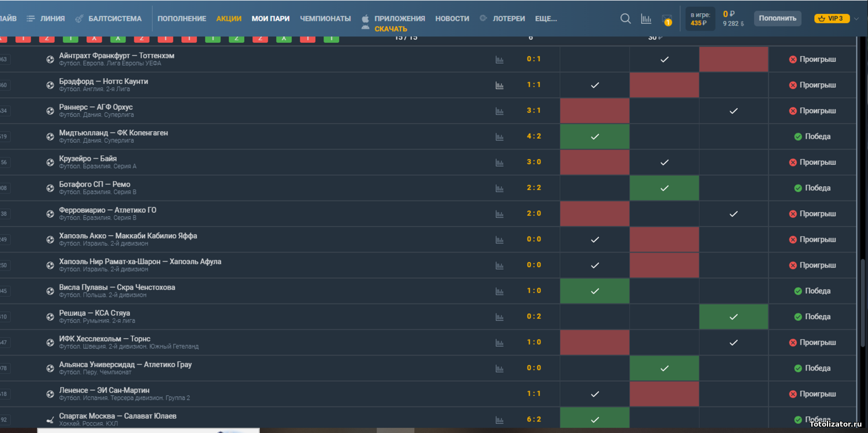Click football icon beside Крузейро — Байя
Image resolution: width=868 pixels, height=433 pixels.
(50, 162)
